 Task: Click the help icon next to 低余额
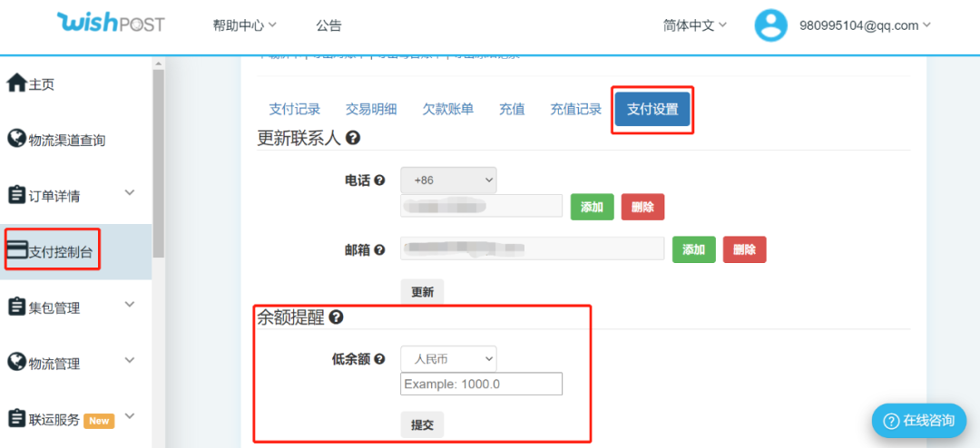378,359
